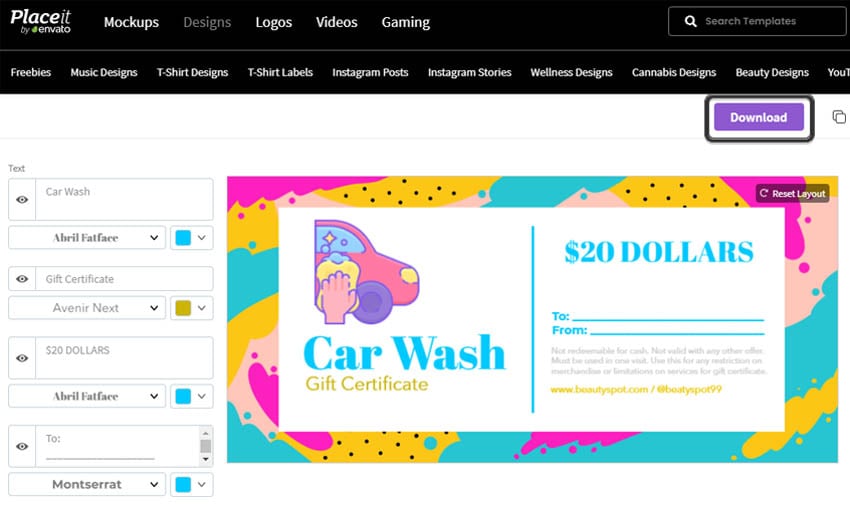Image resolution: width=850 pixels, height=506 pixels.
Task: Expand color picker arrow for Gift Certificate
Action: tap(202, 308)
